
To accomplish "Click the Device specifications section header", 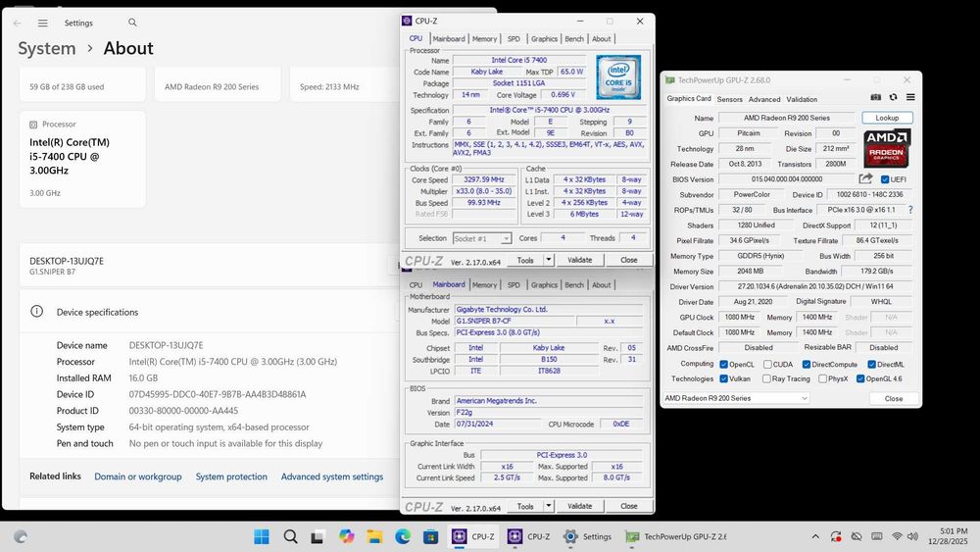I will (98, 312).
